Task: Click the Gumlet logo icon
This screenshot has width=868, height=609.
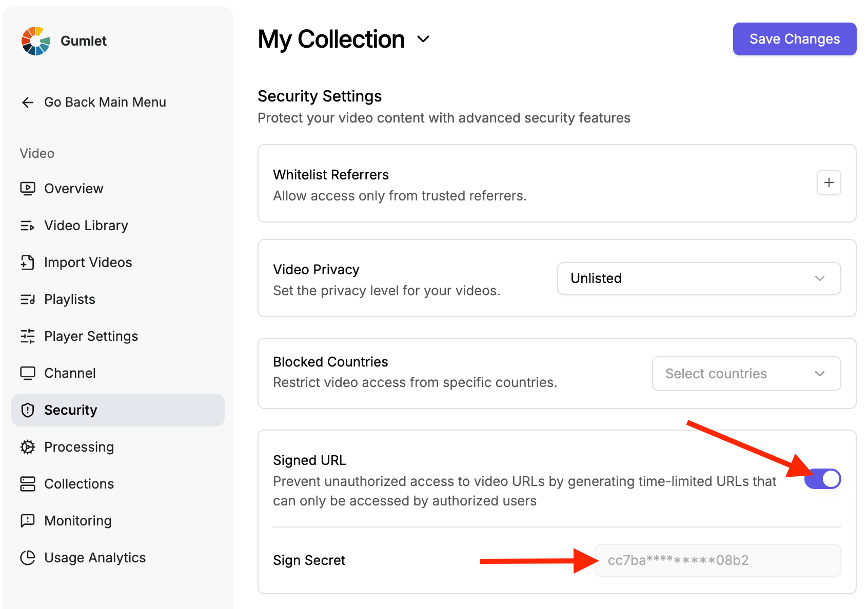Action: (x=35, y=41)
